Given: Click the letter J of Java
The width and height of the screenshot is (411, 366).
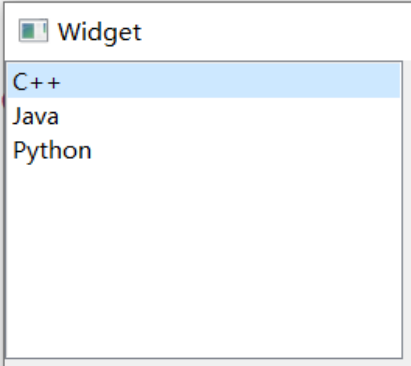Looking at the screenshot, I should click(x=17, y=117).
